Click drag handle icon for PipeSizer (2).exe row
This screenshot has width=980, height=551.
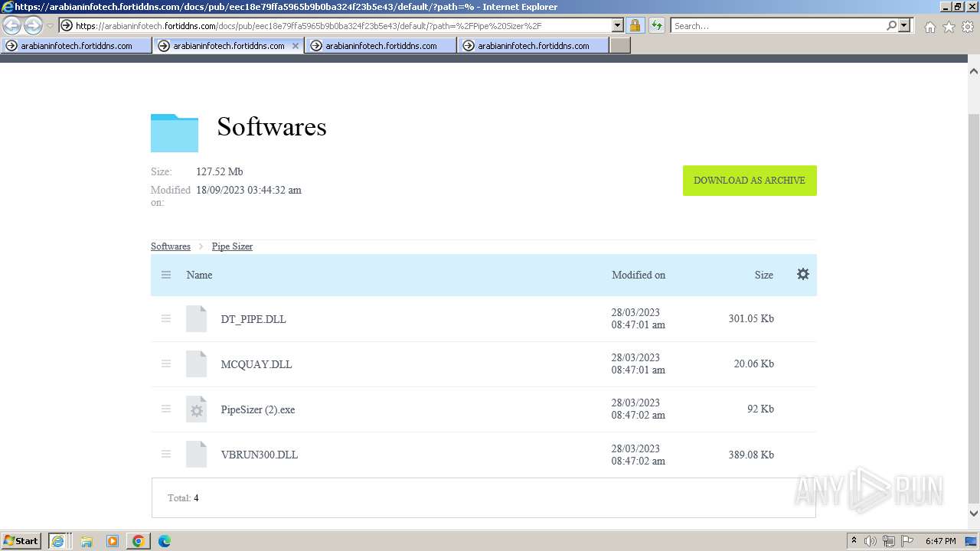(166, 409)
